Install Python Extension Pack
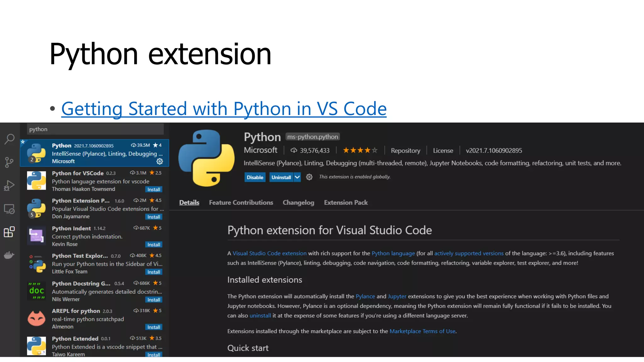 [154, 217]
